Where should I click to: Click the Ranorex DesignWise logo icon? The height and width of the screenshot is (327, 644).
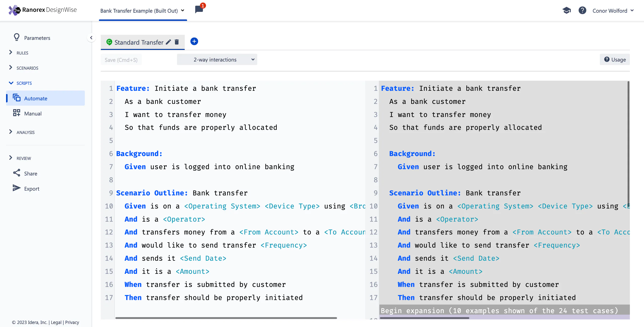14,10
